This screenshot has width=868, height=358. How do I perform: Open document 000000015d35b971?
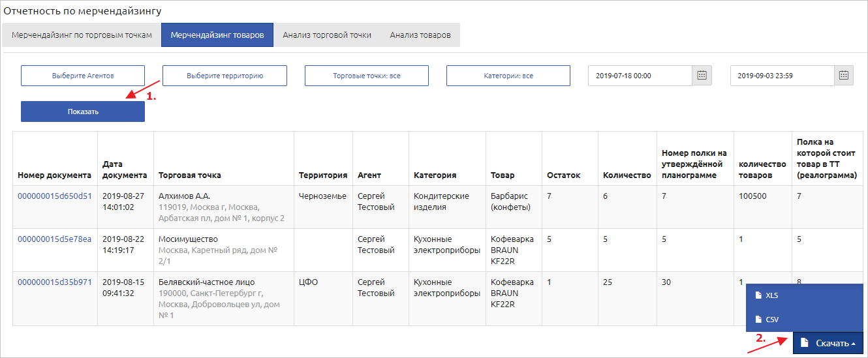pyautogui.click(x=55, y=282)
